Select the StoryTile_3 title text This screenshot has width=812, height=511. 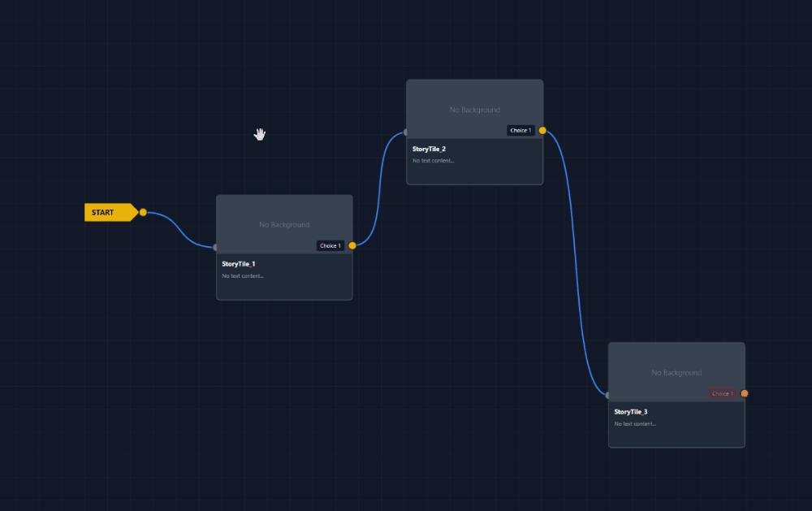pos(631,412)
